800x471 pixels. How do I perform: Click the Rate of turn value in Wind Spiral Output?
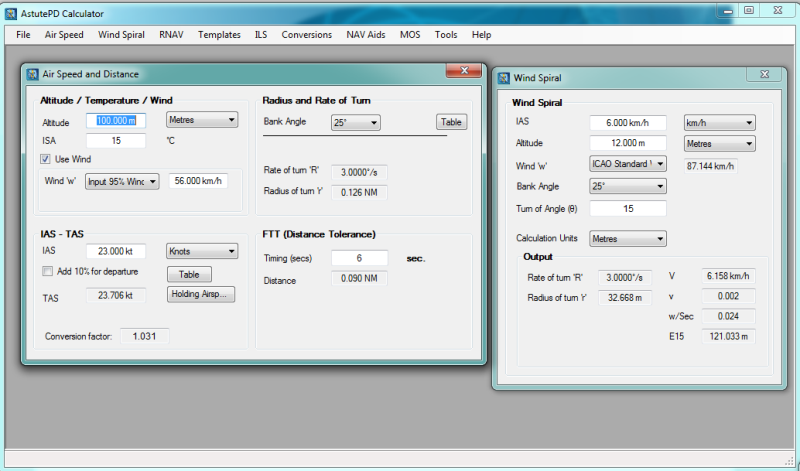[624, 278]
